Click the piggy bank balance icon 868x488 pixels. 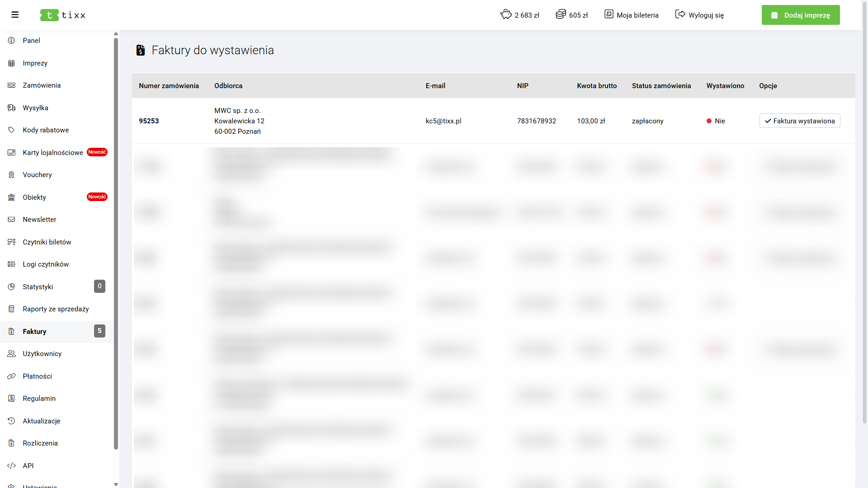[506, 14]
